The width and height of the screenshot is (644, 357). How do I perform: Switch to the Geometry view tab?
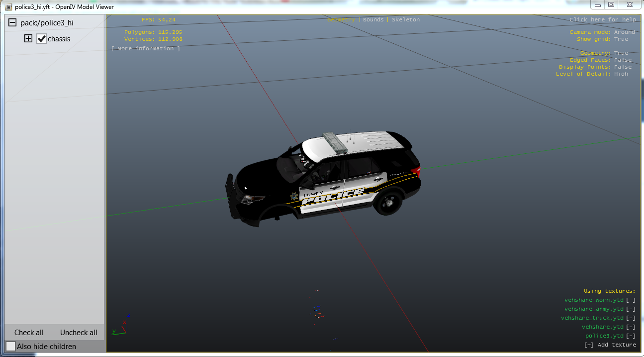341,20
